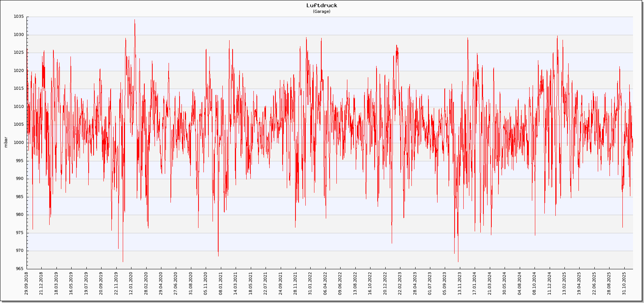Click the mbar y-axis label
The image size is (644, 303).
6,142
